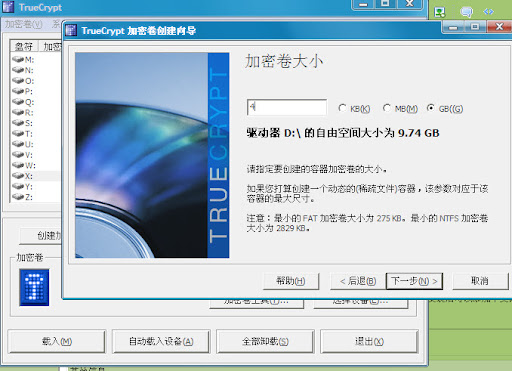Select the KB(K) size unit radio button

coord(342,108)
